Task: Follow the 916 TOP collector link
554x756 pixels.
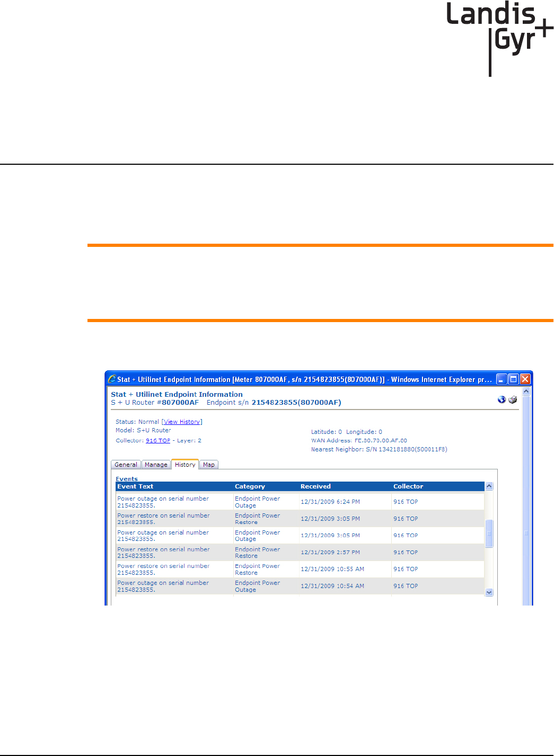Action: click(158, 440)
